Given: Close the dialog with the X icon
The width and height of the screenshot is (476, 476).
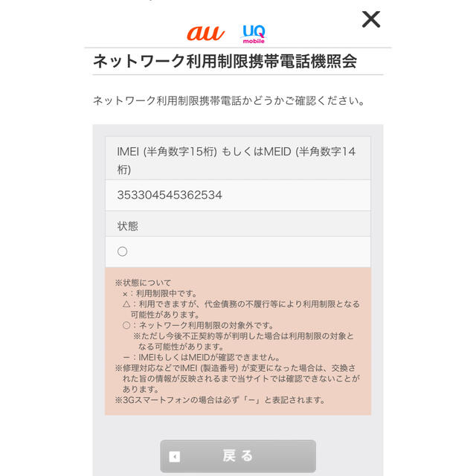Looking at the screenshot, I should [371, 19].
